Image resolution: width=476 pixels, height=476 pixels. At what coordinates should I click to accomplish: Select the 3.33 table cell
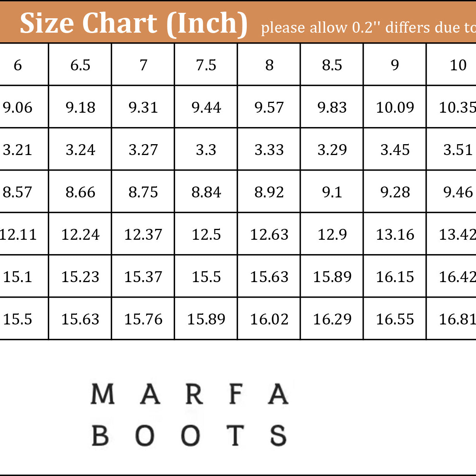(x=269, y=150)
